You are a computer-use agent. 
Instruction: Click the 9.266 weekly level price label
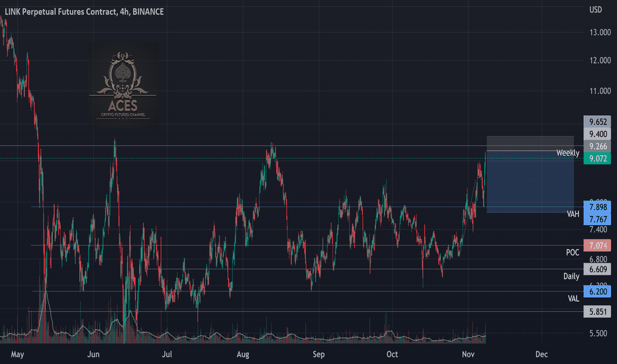click(597, 146)
